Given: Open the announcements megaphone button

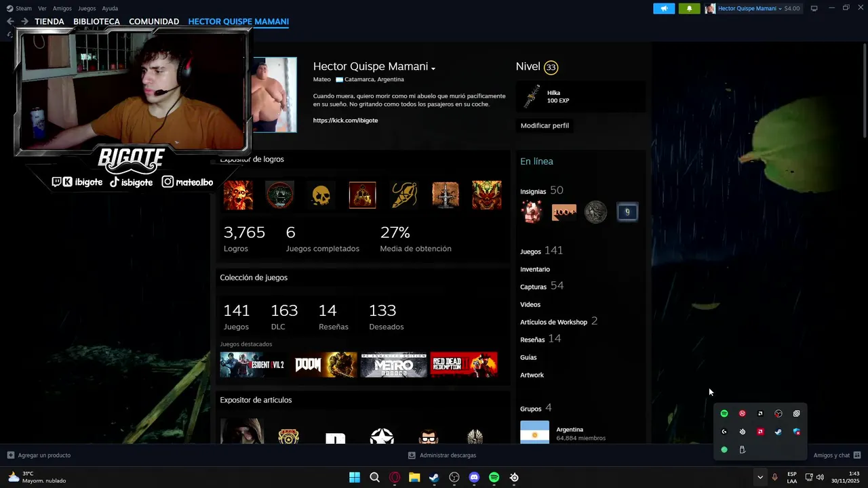Looking at the screenshot, I should [x=664, y=8].
